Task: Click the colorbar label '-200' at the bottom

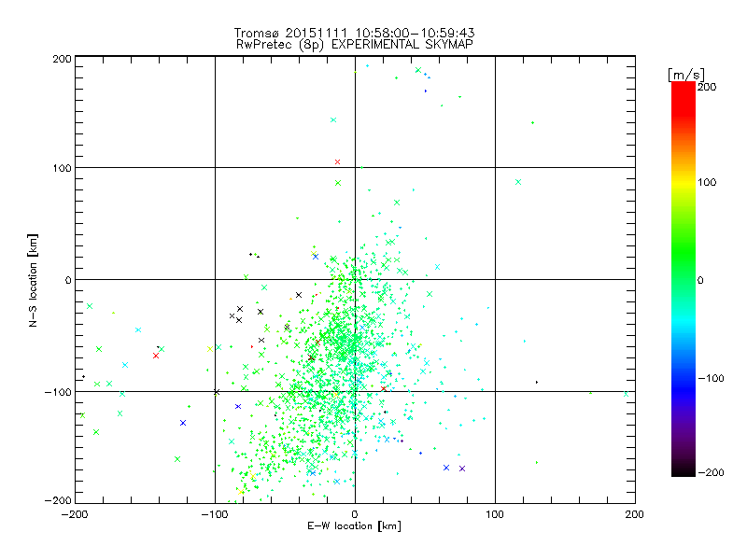Action: pyautogui.click(x=711, y=472)
